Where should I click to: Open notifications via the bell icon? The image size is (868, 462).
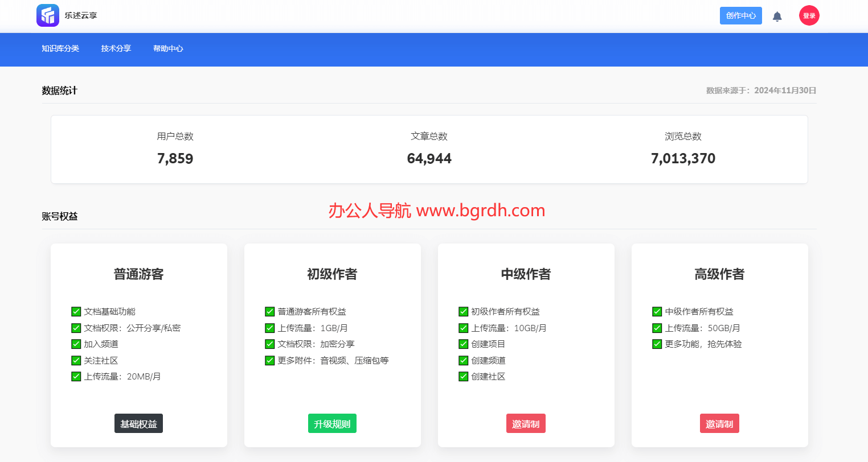pyautogui.click(x=777, y=16)
